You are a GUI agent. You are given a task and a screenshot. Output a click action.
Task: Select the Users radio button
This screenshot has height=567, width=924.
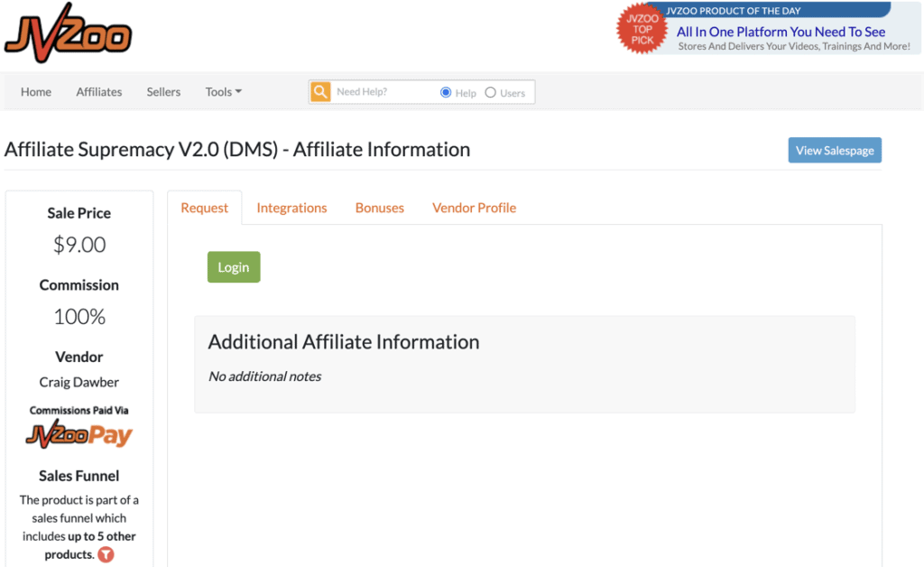tap(490, 92)
